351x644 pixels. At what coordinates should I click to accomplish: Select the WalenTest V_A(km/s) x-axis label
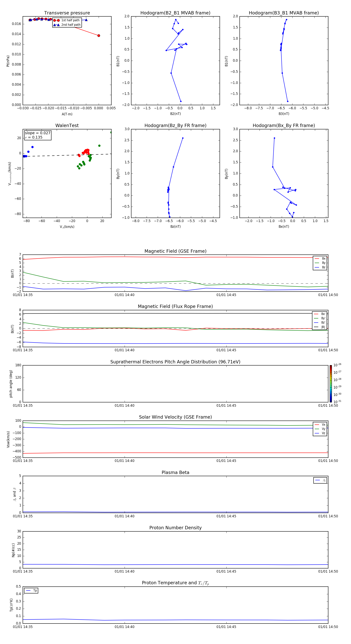pyautogui.click(x=67, y=227)
